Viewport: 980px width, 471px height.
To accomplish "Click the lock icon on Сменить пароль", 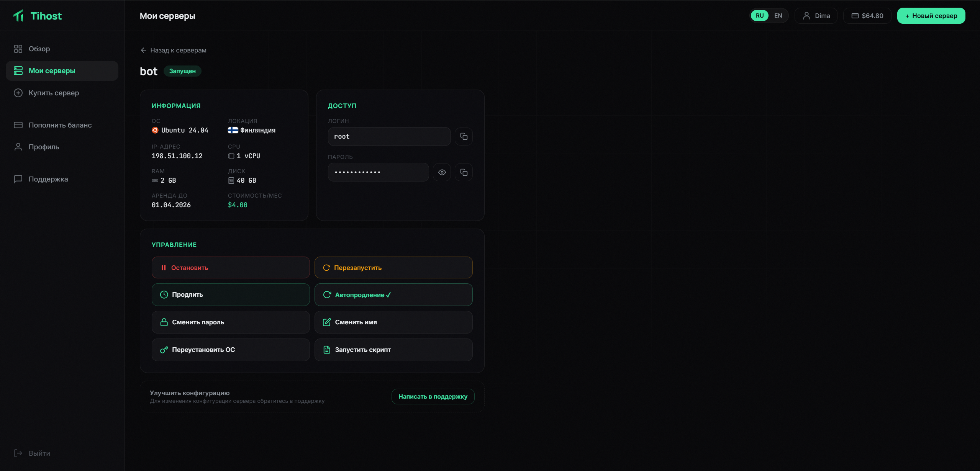I will 164,322.
